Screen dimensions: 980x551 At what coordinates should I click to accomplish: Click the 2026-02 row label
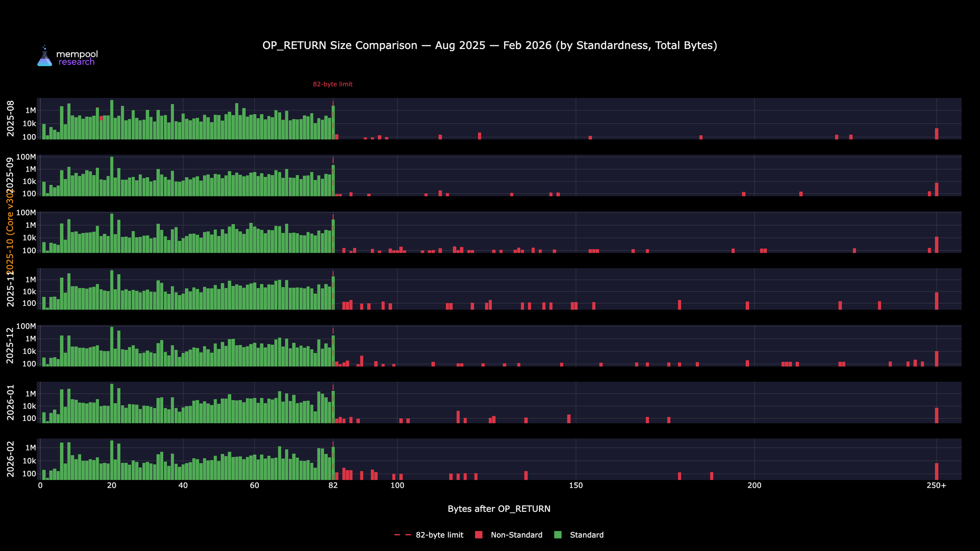(11, 459)
